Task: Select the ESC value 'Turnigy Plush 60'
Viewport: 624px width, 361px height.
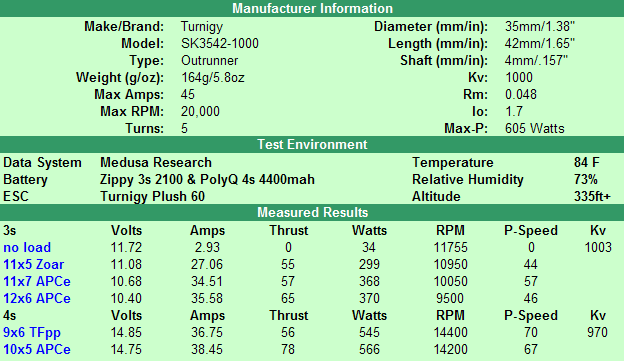Action: tap(152, 197)
